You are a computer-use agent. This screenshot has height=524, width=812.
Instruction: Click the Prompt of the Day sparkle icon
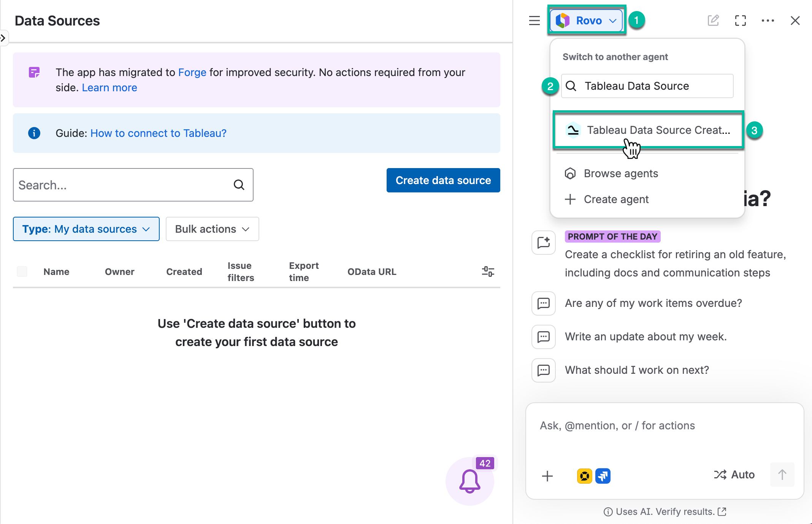544,242
